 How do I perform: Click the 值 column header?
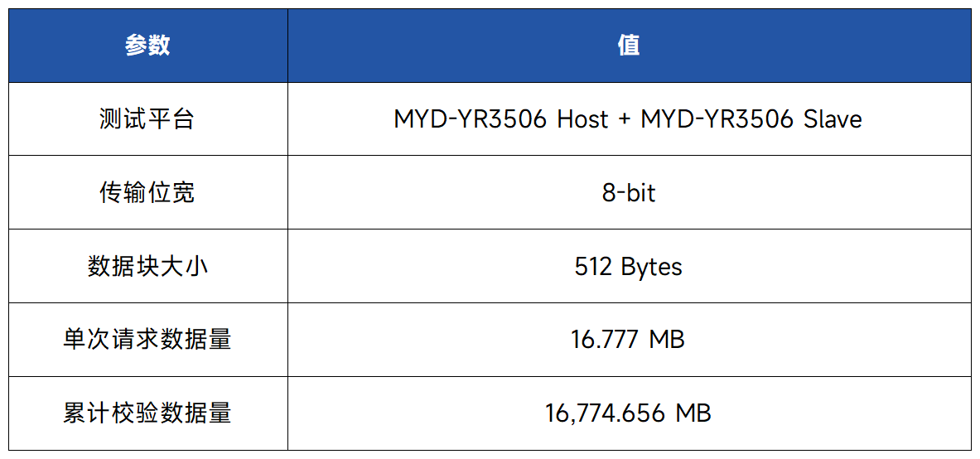pyautogui.click(x=629, y=46)
